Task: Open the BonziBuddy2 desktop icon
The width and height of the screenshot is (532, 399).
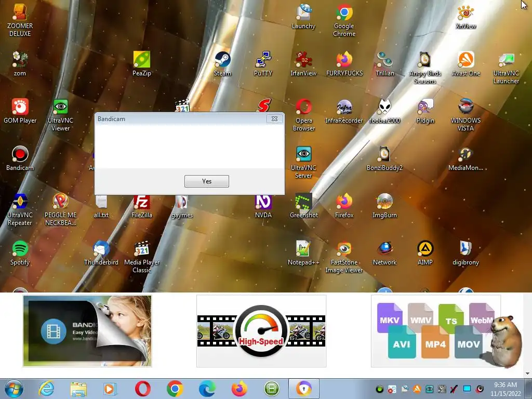Action: click(385, 158)
